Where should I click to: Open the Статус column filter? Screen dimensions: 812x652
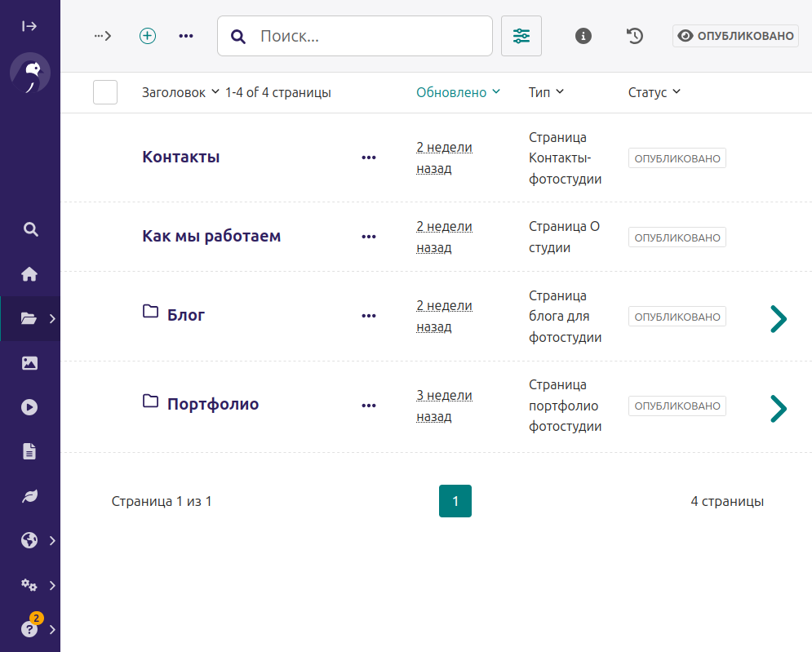pyautogui.click(x=654, y=93)
